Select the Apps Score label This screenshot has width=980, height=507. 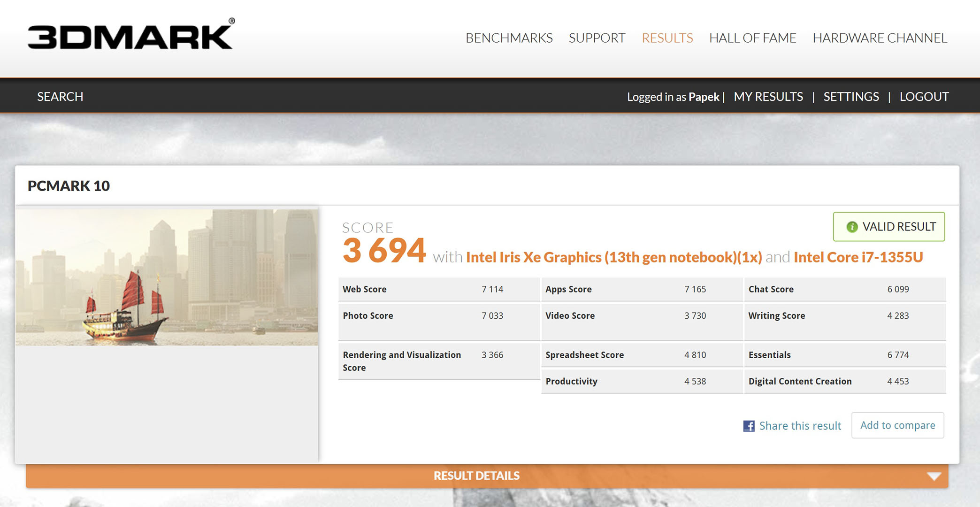568,289
